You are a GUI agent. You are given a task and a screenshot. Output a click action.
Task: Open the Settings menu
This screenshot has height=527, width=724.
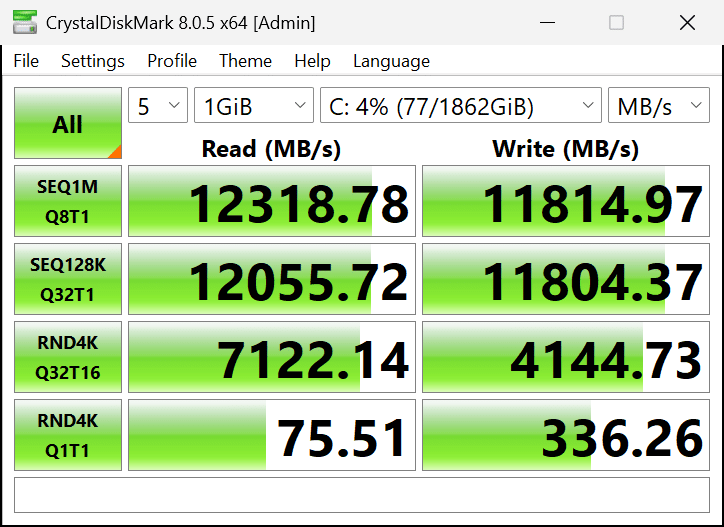coord(93,61)
